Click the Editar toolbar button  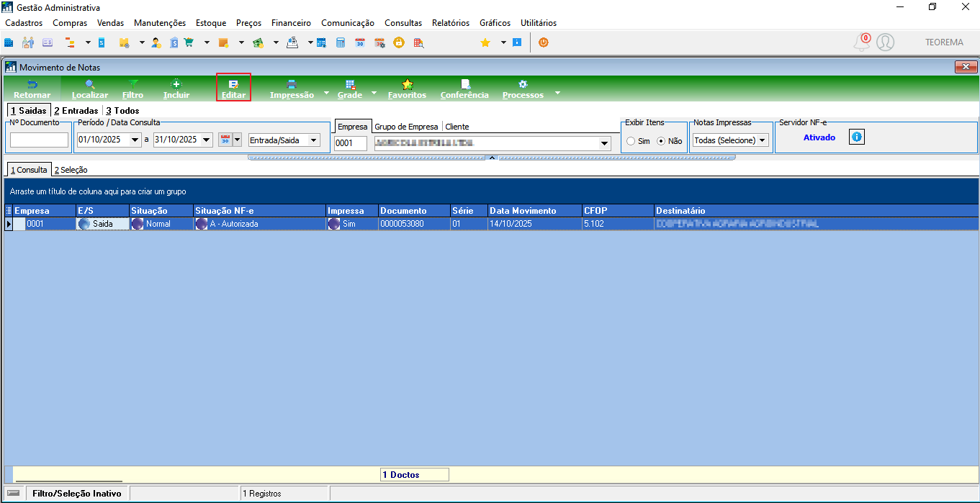click(x=233, y=89)
